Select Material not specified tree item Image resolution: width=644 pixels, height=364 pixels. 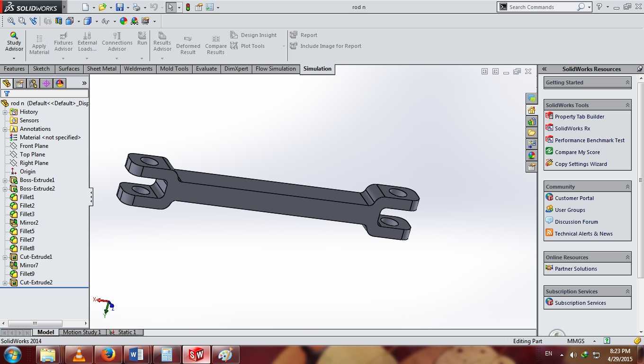[x=50, y=137]
